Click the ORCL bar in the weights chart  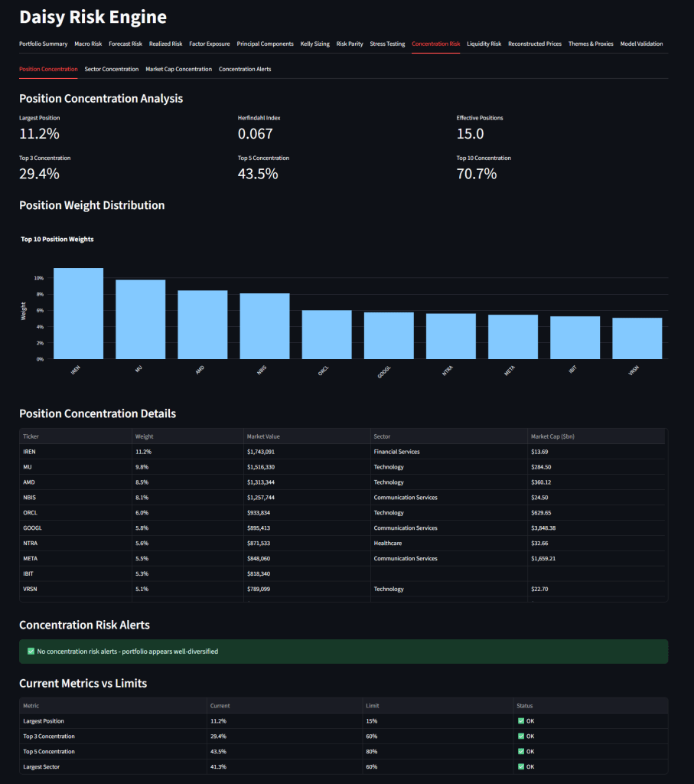[327, 334]
